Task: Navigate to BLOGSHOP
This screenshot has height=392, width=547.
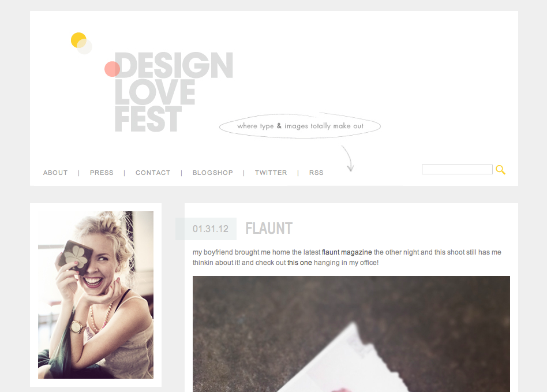Action: pyautogui.click(x=213, y=173)
